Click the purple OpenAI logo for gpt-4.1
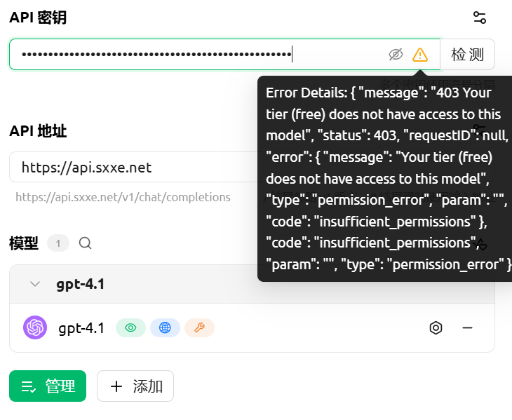512x420 pixels. (x=35, y=327)
